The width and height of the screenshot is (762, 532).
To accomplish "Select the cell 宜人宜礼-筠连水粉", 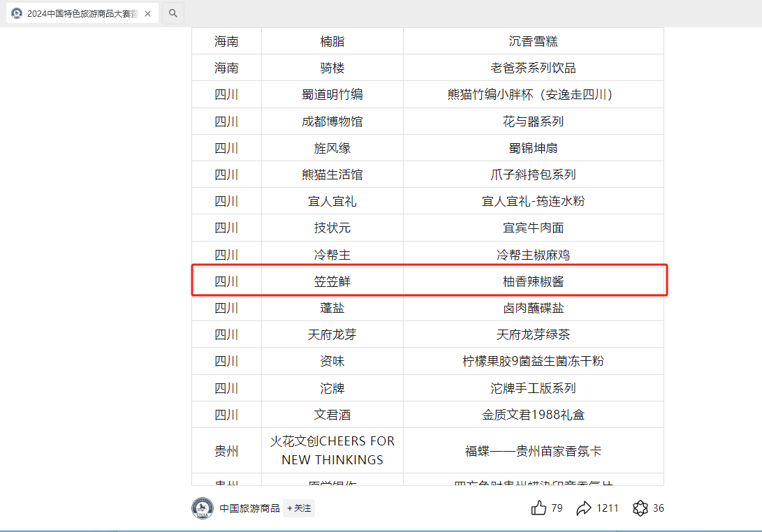I will tap(534, 201).
